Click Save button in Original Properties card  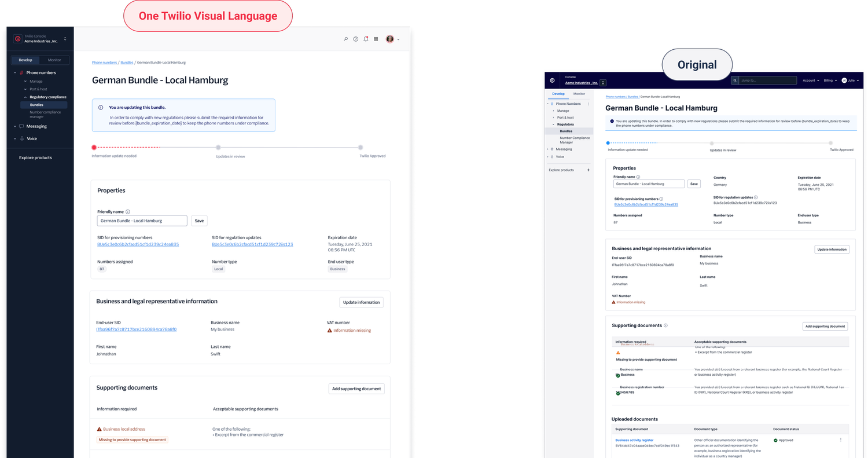[694, 184]
